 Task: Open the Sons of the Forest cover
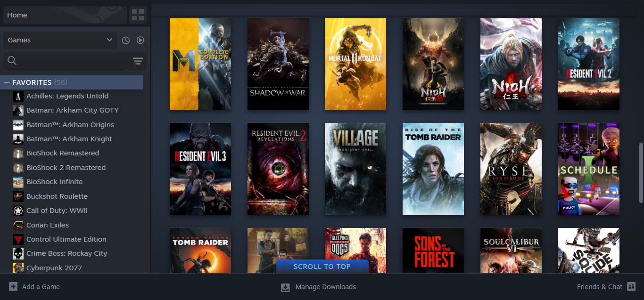[433, 251]
